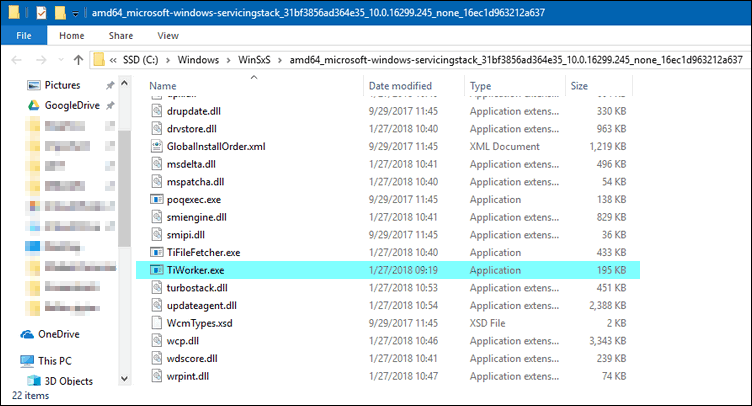Select the wrpint.dll file icon

(157, 376)
